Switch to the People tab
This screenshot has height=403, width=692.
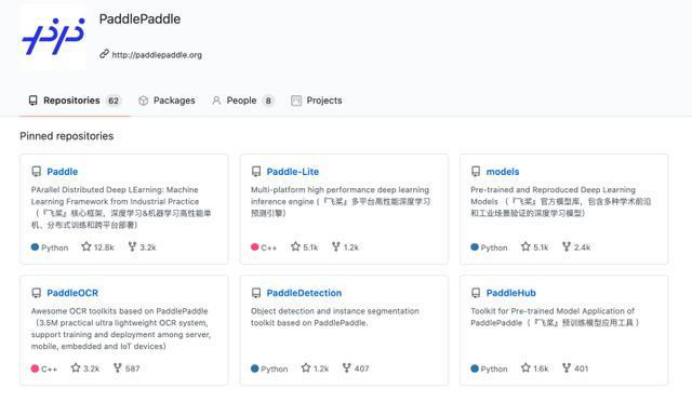241,101
